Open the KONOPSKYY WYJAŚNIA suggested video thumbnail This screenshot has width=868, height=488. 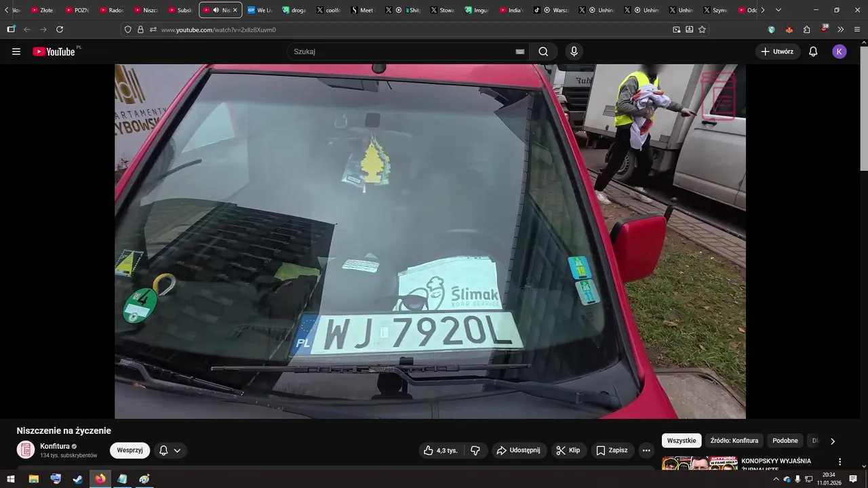click(x=699, y=464)
